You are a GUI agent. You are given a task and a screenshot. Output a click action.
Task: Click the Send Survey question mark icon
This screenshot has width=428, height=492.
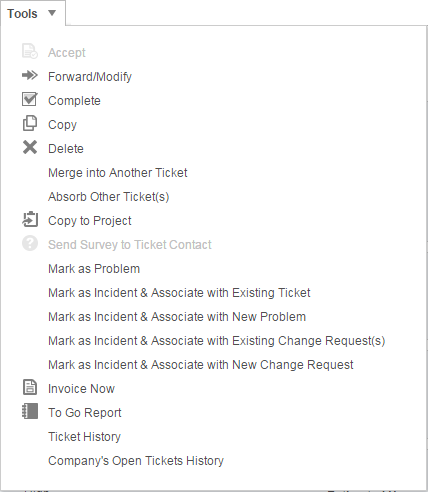coord(30,243)
